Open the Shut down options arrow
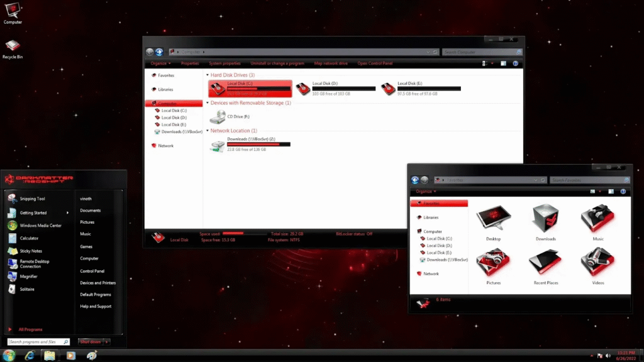 pos(107,342)
